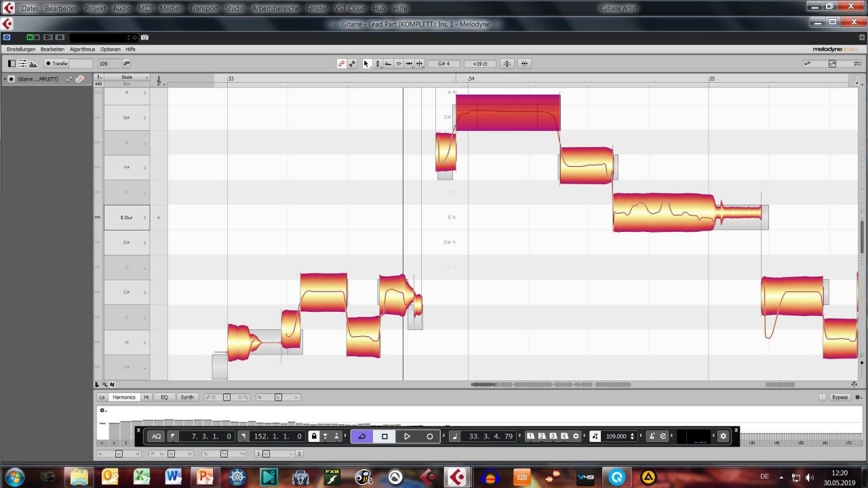The width and height of the screenshot is (868, 488).
Task: Toggle the punch lock icon in transport
Action: click(314, 436)
